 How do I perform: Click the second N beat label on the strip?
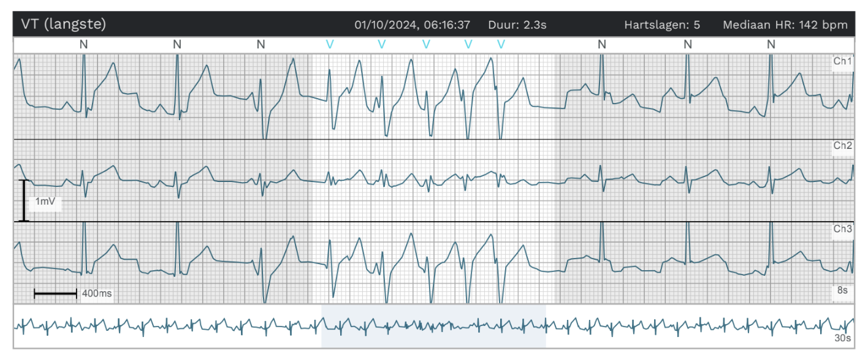(x=177, y=44)
